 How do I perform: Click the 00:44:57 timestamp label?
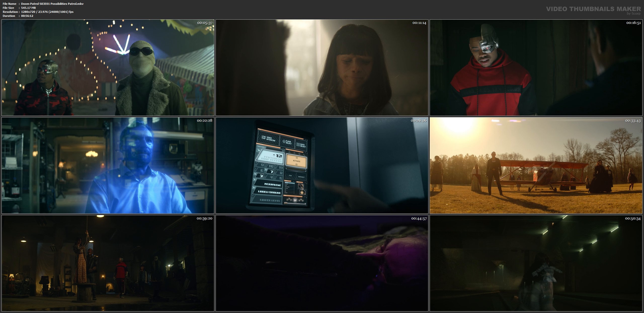(419, 218)
